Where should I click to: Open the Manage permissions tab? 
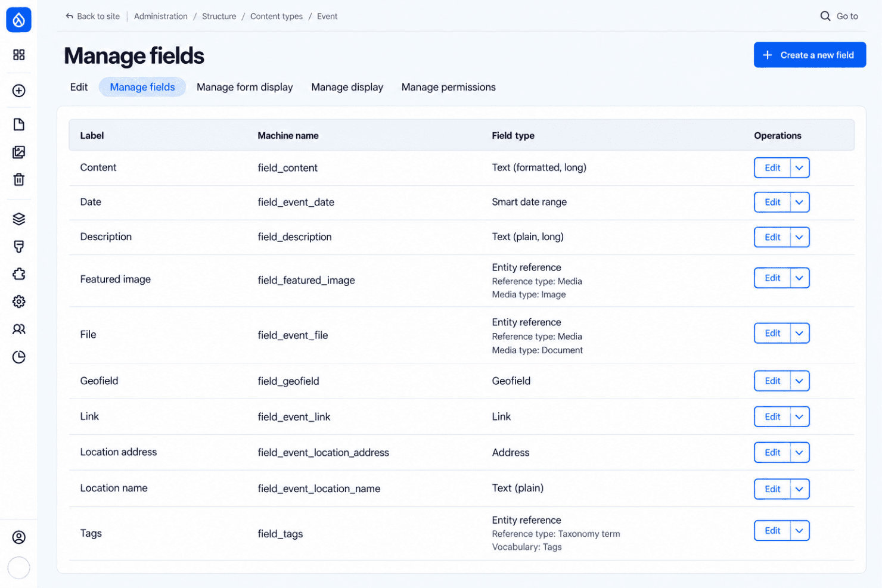pos(449,87)
